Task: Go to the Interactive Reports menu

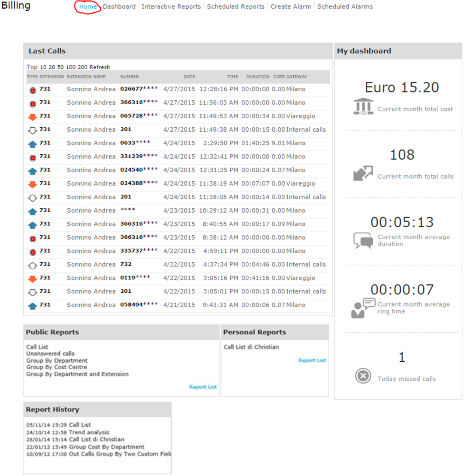Action: pyautogui.click(x=171, y=7)
